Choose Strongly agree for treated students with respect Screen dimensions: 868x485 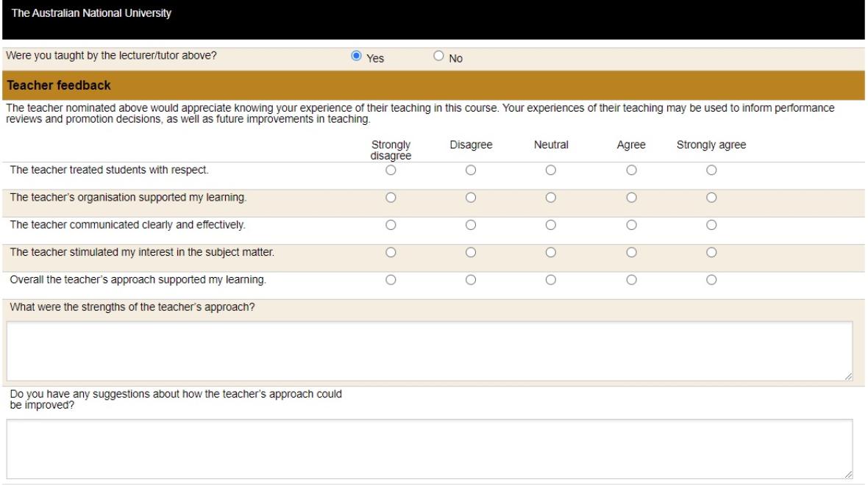click(x=711, y=170)
